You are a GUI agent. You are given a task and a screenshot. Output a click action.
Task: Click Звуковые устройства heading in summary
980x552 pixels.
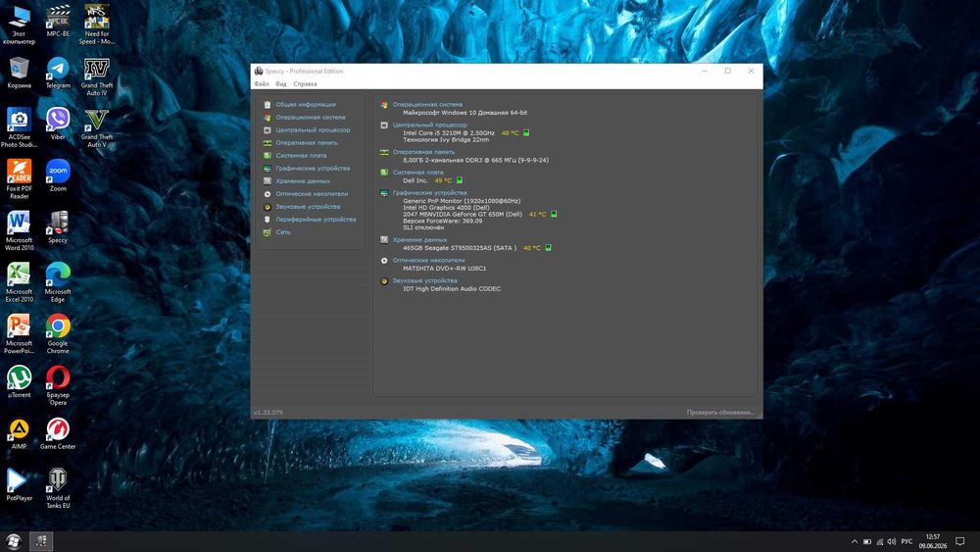pos(424,281)
